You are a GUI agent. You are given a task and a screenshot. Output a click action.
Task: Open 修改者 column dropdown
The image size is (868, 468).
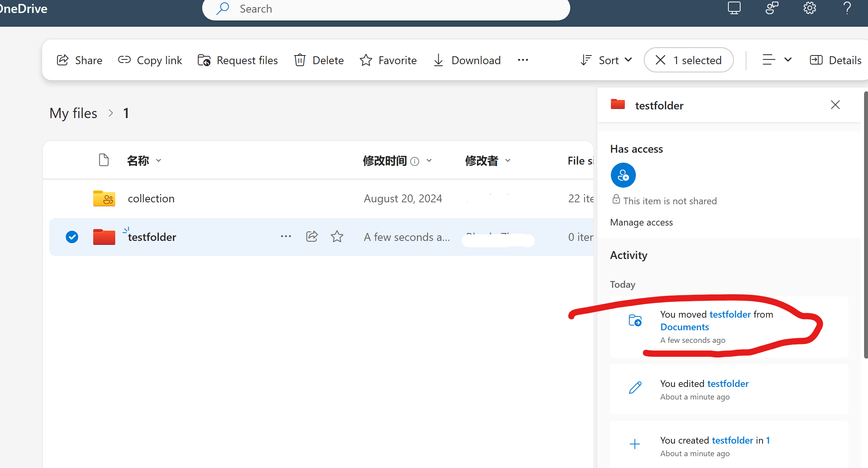pos(508,161)
